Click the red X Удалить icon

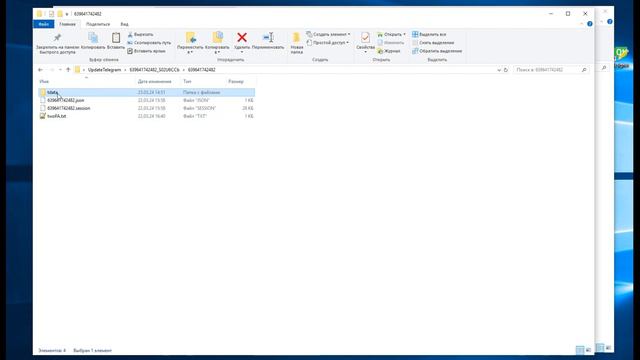[x=242, y=38]
